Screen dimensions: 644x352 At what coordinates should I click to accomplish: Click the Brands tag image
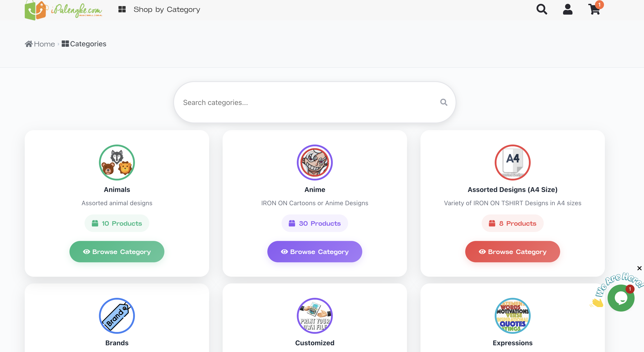[117, 316]
